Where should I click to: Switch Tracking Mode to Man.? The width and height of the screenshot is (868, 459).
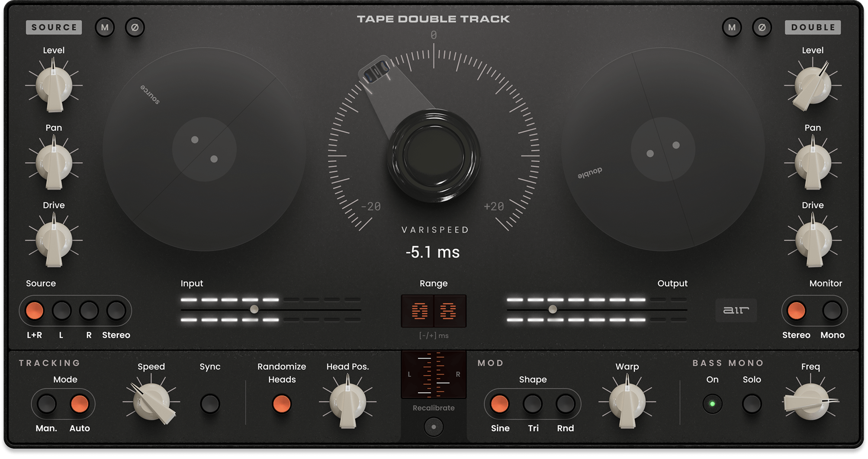(47, 404)
